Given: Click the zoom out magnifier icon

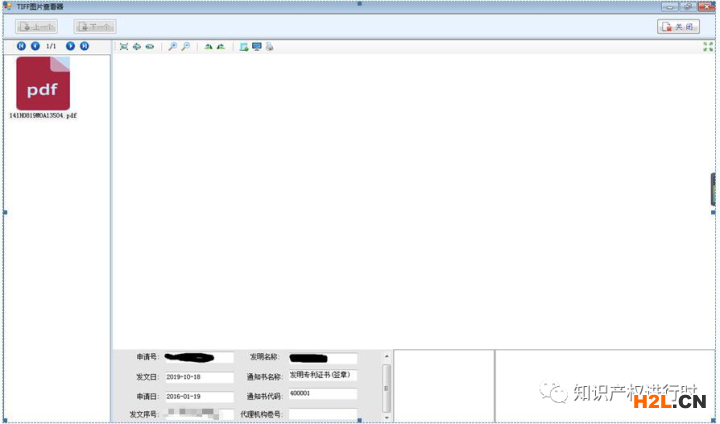Looking at the screenshot, I should 186,47.
